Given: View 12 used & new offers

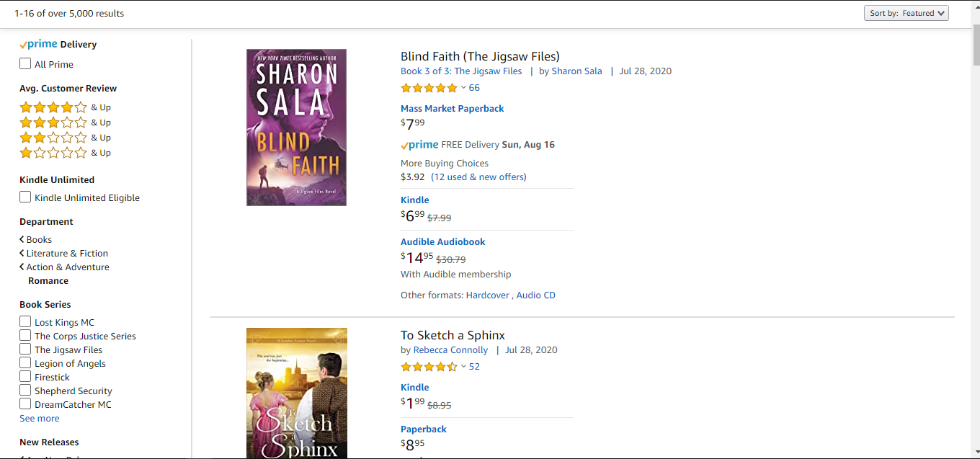Looking at the screenshot, I should point(478,177).
